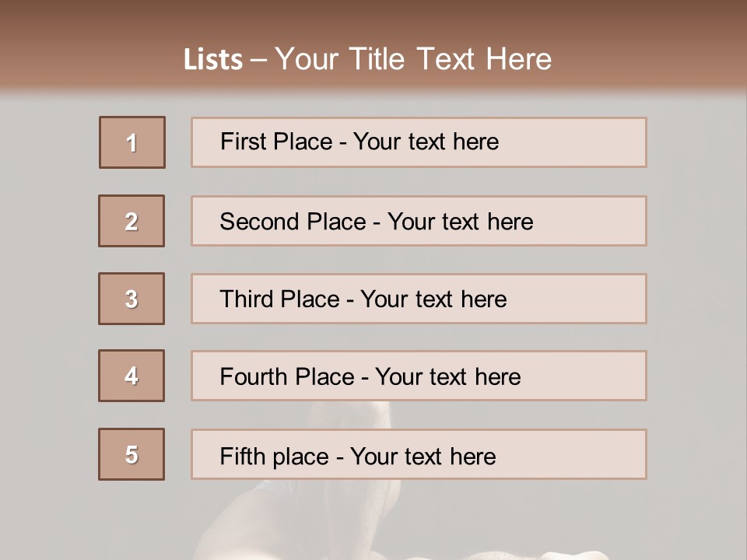Select the Fifth place text bar
This screenshot has width=747, height=560.
coord(419,454)
